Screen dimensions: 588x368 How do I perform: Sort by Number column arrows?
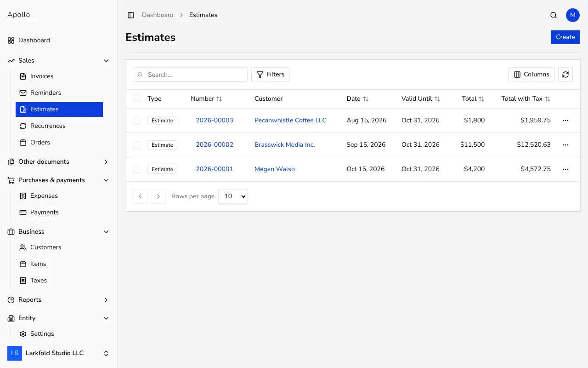tap(219, 99)
